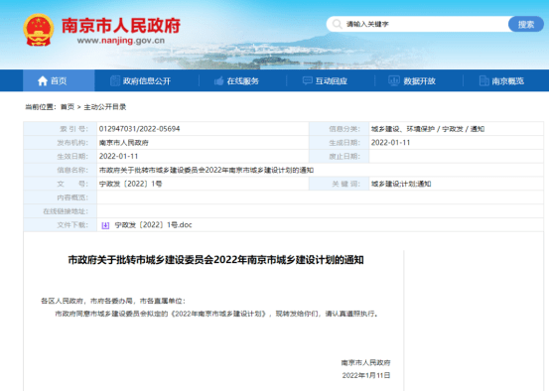Click the date 2022年1月11日

tap(366, 375)
